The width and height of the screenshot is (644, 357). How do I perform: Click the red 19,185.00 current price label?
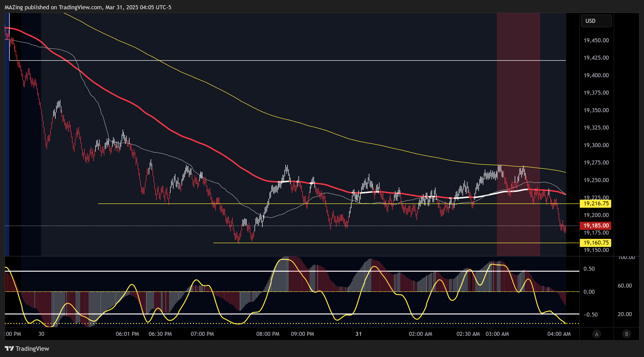(x=595, y=226)
